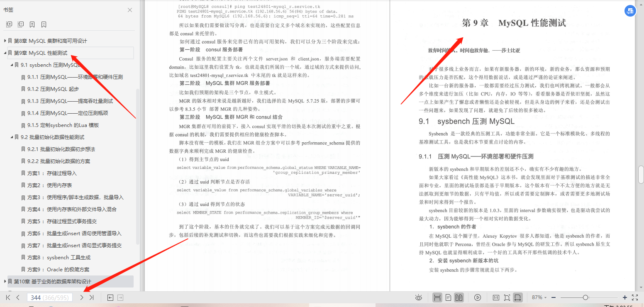Add a new bookmark icon

point(32,24)
